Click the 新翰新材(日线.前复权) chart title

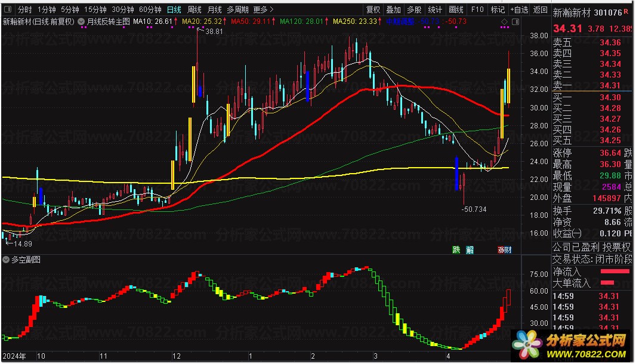(39, 21)
